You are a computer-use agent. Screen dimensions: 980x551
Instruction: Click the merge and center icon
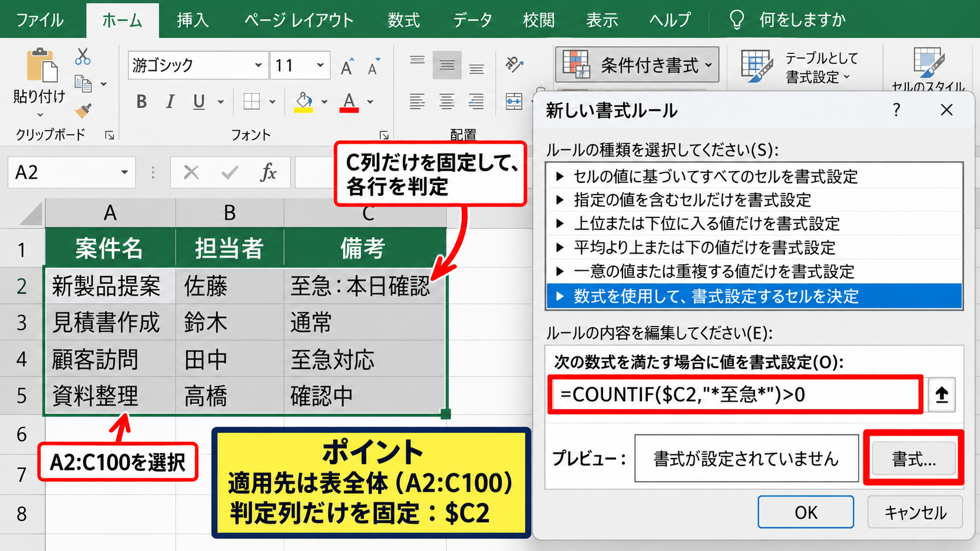[514, 101]
